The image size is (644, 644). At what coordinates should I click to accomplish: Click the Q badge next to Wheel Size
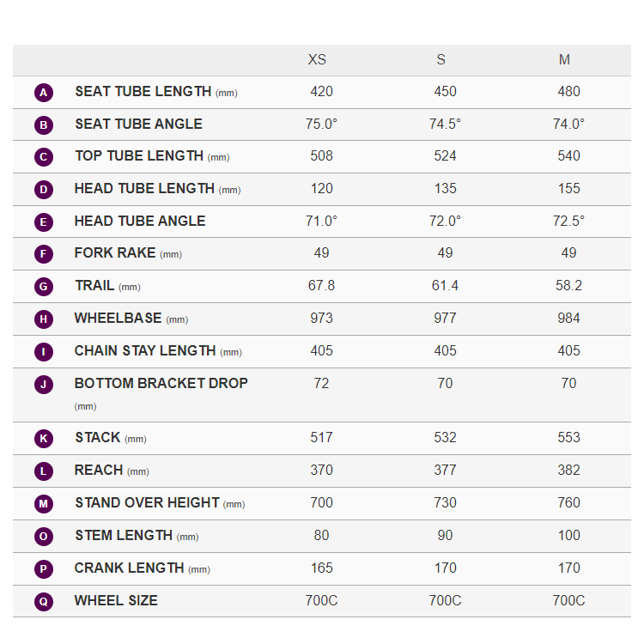point(44,602)
